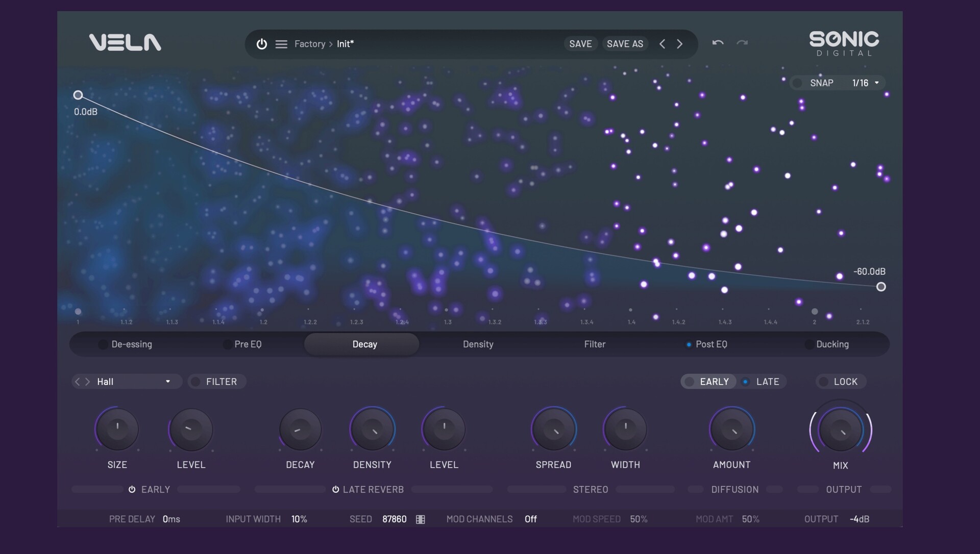980x554 pixels.
Task: Go to the next preset arrow
Action: tap(679, 44)
